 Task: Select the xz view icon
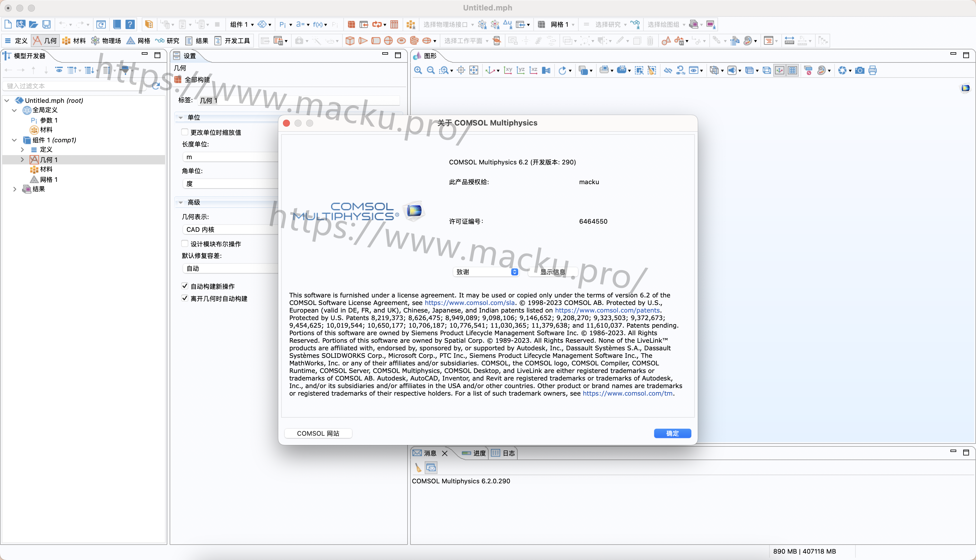coord(533,70)
